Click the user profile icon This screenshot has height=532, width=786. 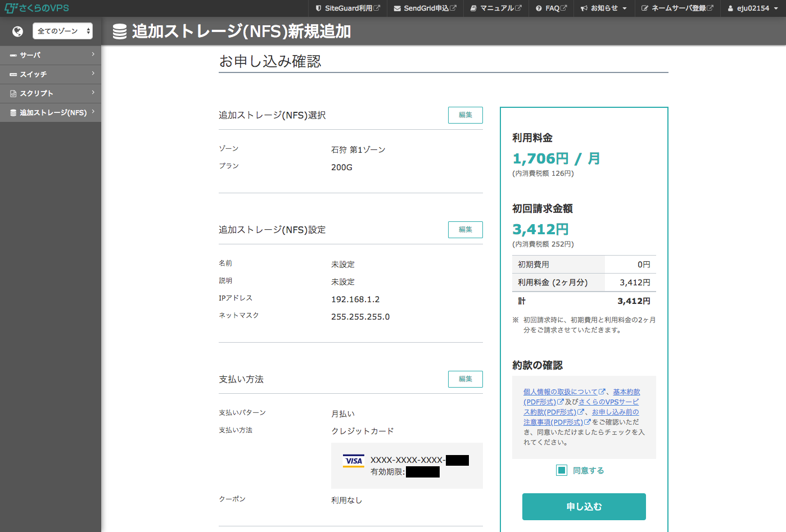[x=731, y=8]
